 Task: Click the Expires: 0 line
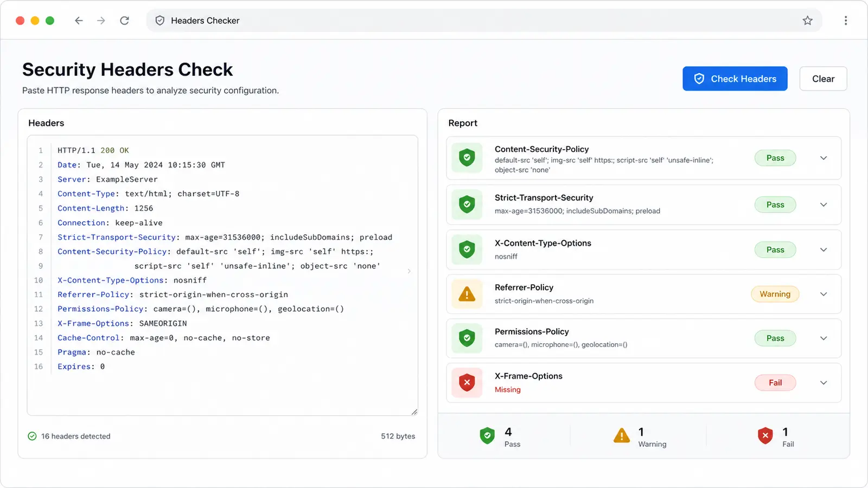point(81,367)
